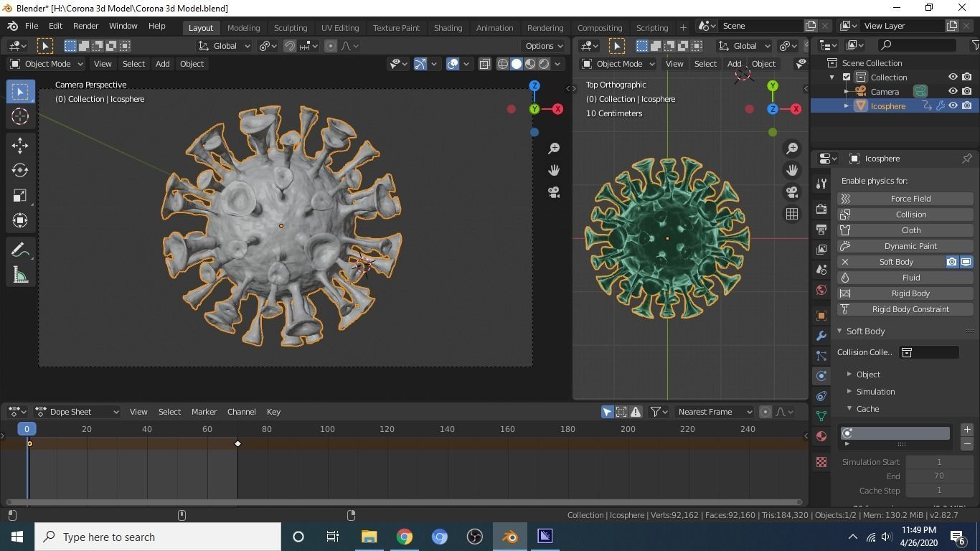Toggle Soft Body render visibility
The width and height of the screenshot is (980, 551).
[x=952, y=262]
